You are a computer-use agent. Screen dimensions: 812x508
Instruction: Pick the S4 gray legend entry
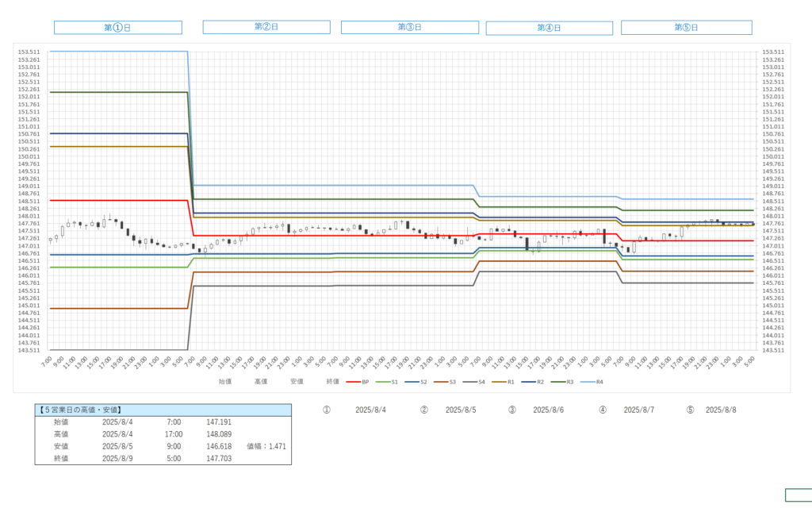(x=475, y=382)
